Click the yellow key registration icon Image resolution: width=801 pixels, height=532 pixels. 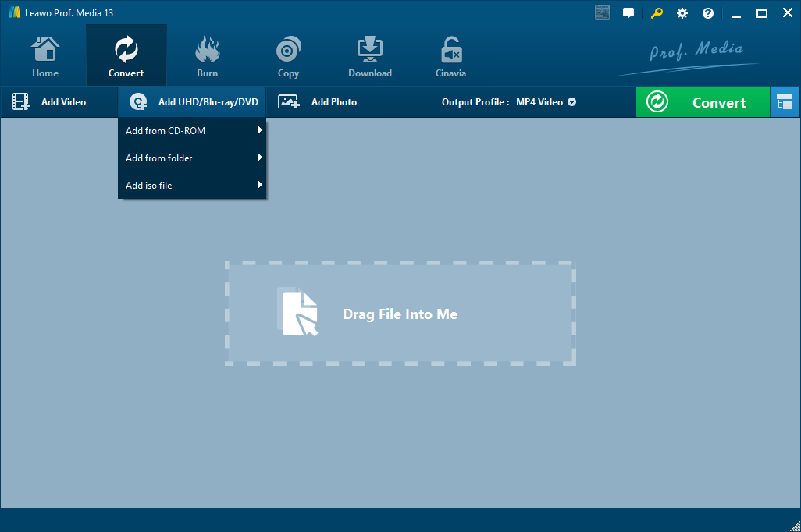(x=657, y=13)
